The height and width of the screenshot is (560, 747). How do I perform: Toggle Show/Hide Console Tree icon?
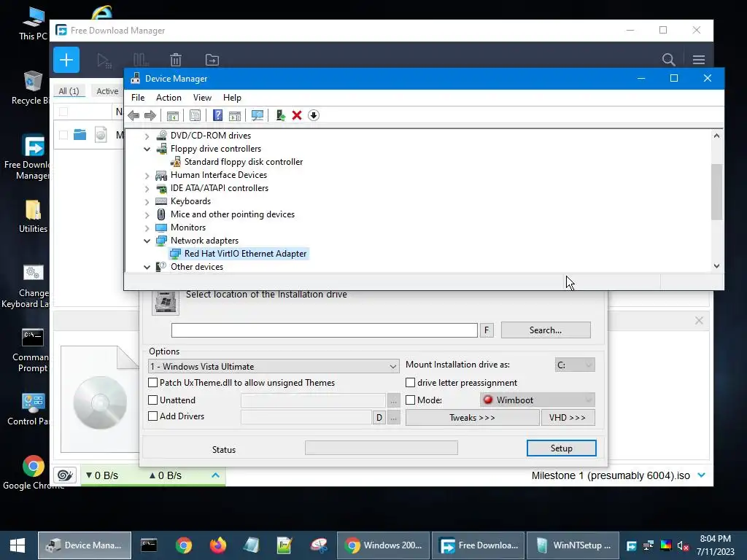172,115
